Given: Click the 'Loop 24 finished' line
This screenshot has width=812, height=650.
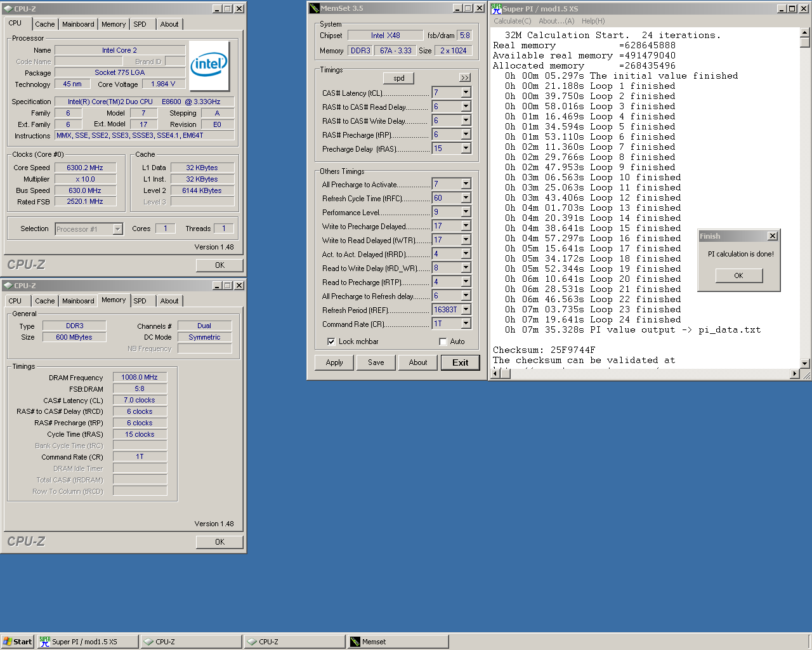Looking at the screenshot, I should (593, 319).
